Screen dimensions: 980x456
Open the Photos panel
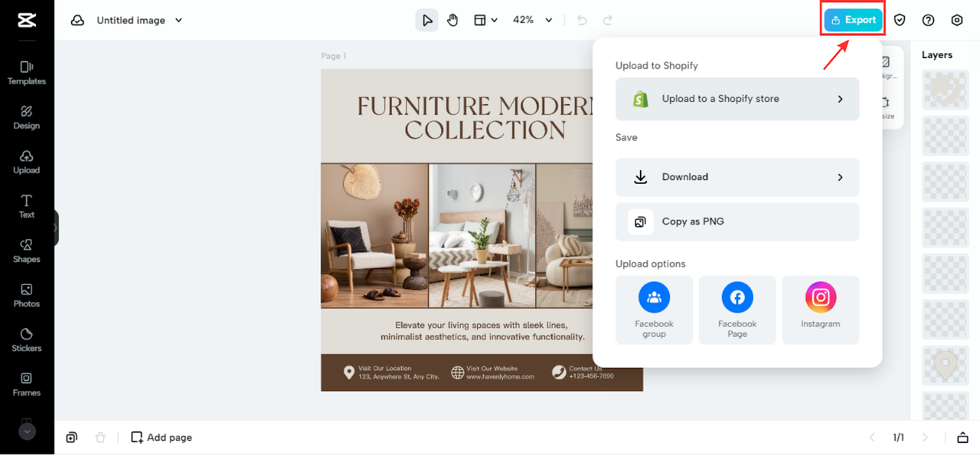(x=27, y=295)
